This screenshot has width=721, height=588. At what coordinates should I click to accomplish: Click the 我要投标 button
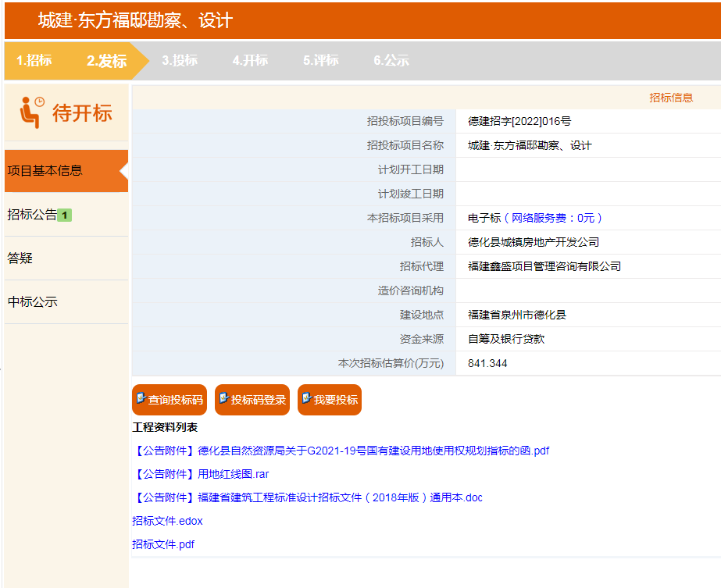[329, 399]
